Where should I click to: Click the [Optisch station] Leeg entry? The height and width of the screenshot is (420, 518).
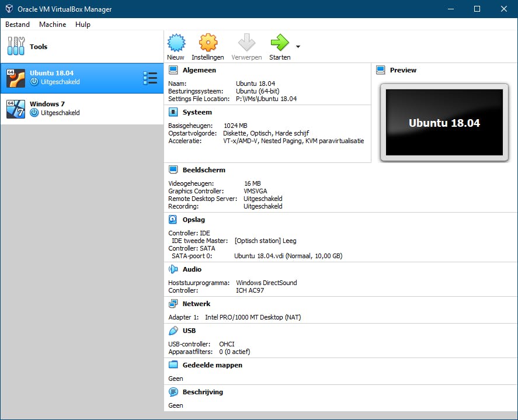point(266,241)
